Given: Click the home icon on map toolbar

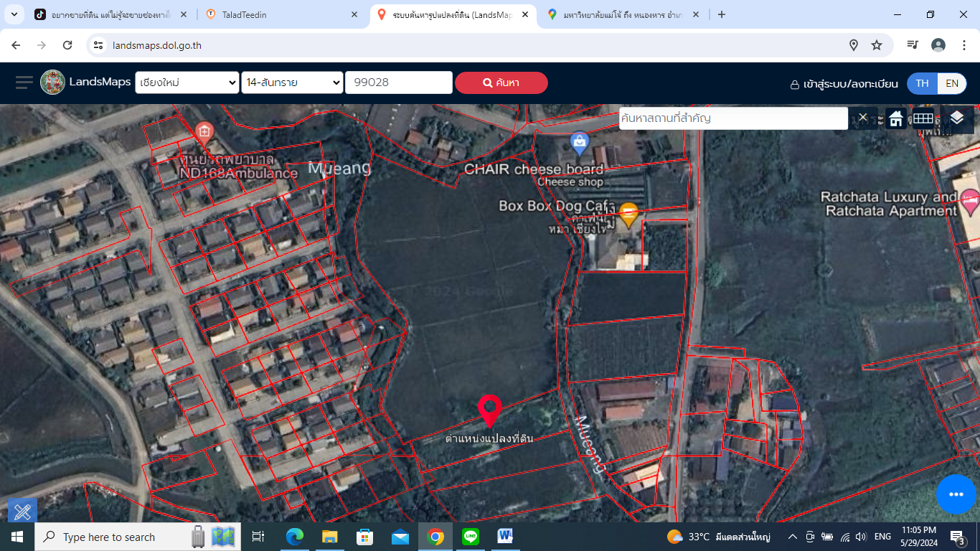Looking at the screenshot, I should tap(895, 118).
